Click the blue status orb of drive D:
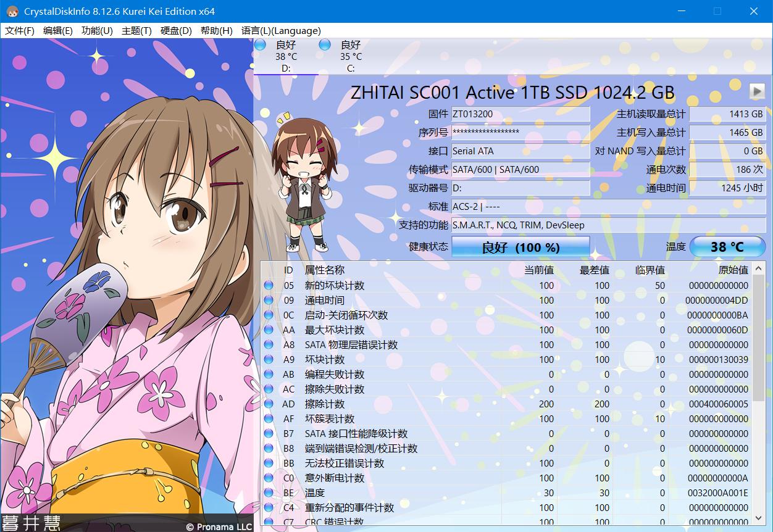Viewport: 773px width, 532px height. click(260, 44)
